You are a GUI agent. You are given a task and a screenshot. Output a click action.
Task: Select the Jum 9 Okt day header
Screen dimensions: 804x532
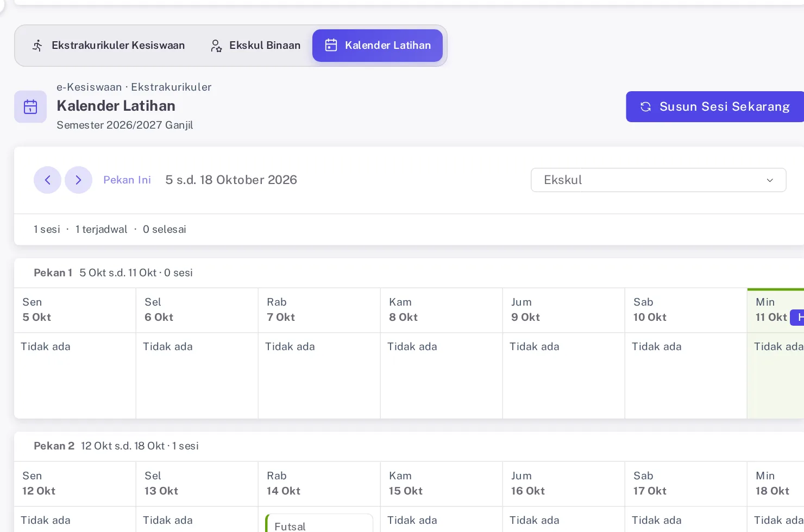click(x=564, y=310)
